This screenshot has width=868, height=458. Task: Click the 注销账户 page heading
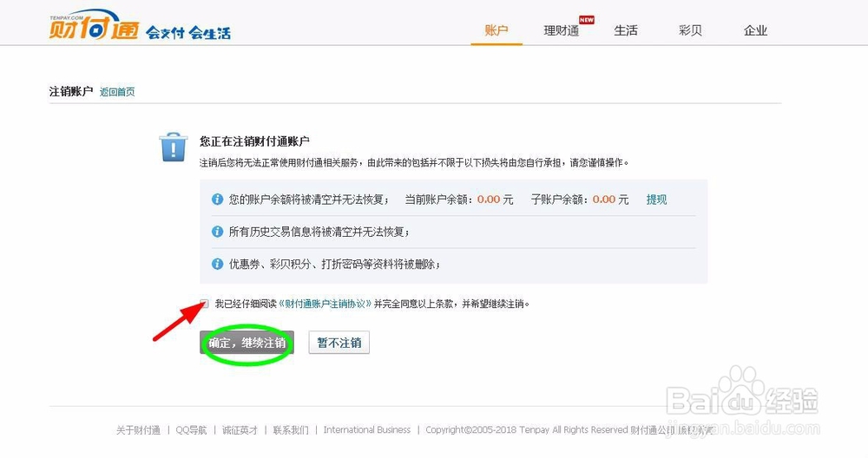click(x=71, y=91)
